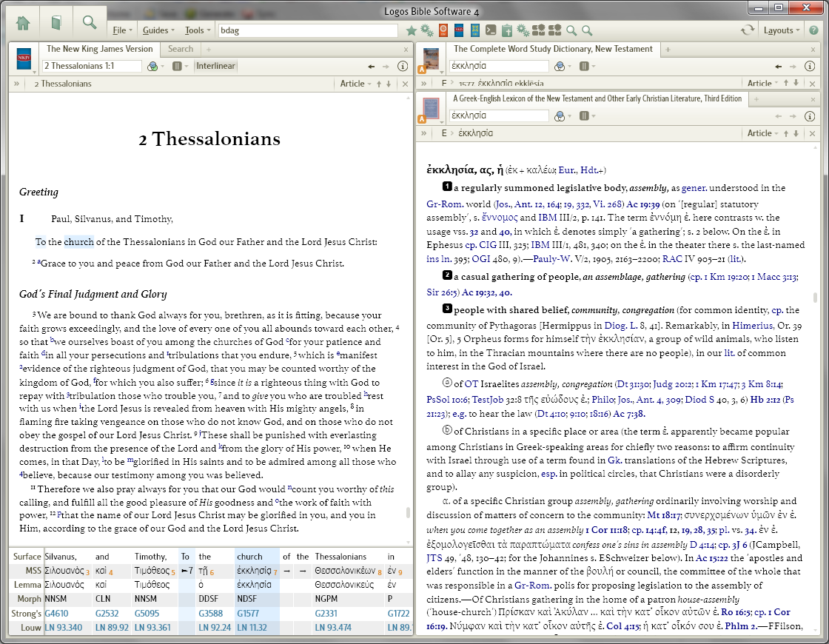Go back in Word Study Dictionary history

coord(778,66)
